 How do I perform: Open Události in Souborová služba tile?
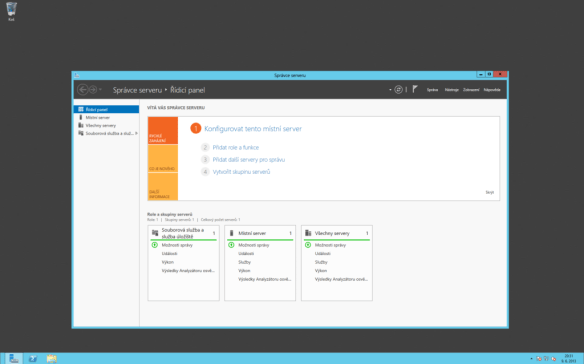pos(169,254)
